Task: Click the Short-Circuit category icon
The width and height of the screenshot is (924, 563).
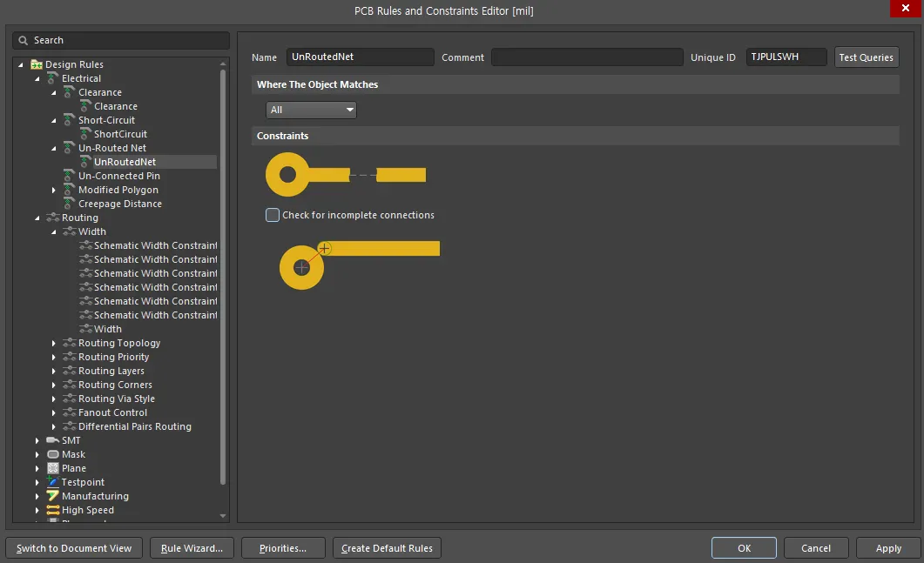Action: [x=70, y=120]
